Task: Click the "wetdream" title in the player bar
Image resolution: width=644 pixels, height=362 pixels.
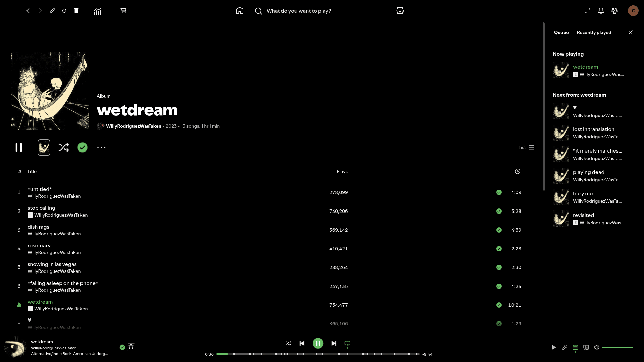Action: coord(42,342)
